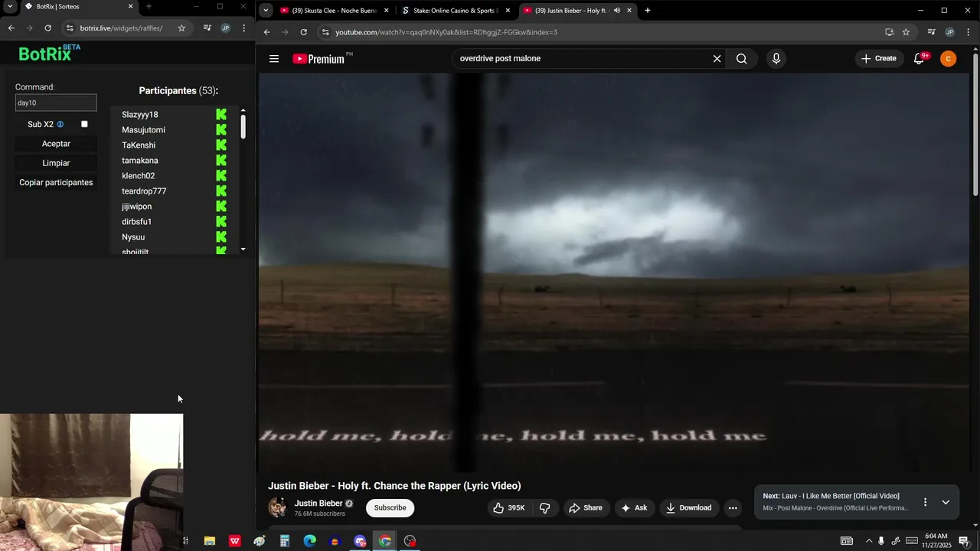
Task: Reload the BotRix page
Action: click(47, 28)
